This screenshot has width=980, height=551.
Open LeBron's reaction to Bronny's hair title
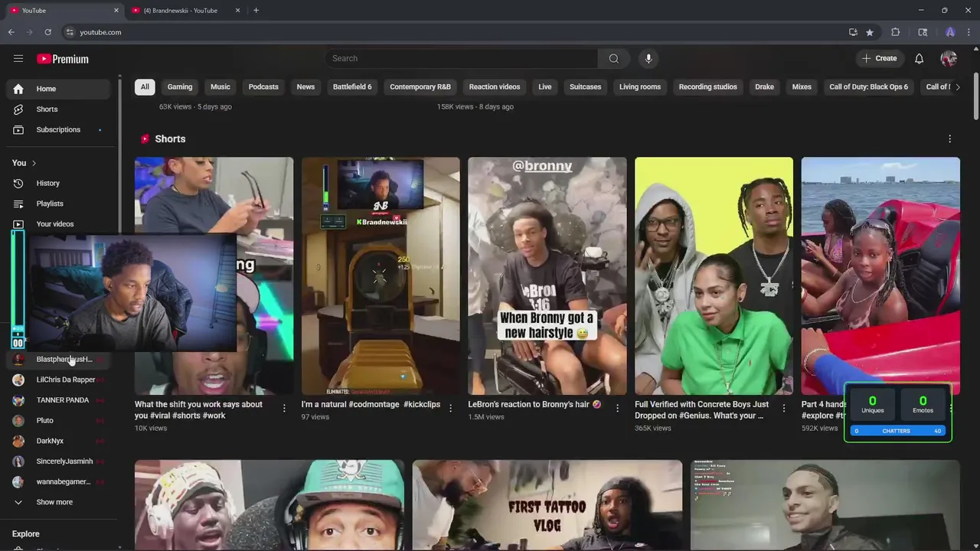coord(535,405)
